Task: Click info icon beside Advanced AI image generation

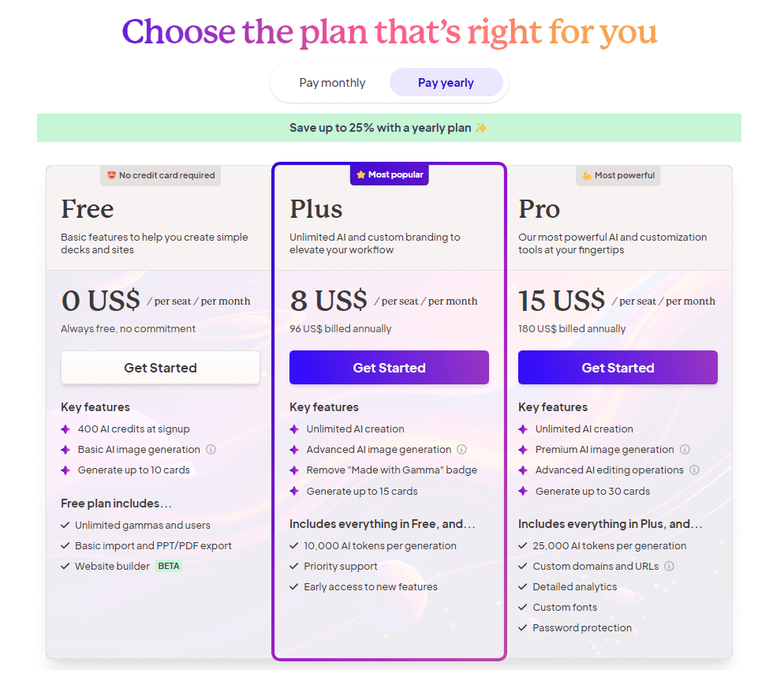Action: click(461, 450)
